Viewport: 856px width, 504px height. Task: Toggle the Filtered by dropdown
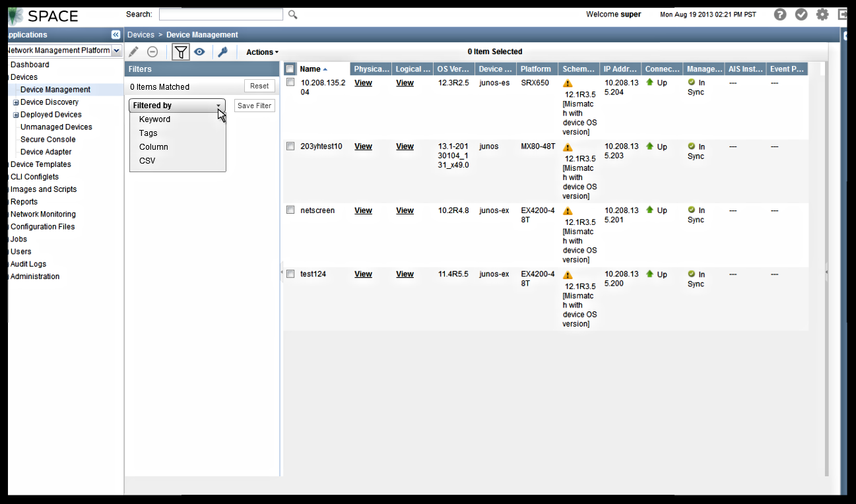point(177,106)
